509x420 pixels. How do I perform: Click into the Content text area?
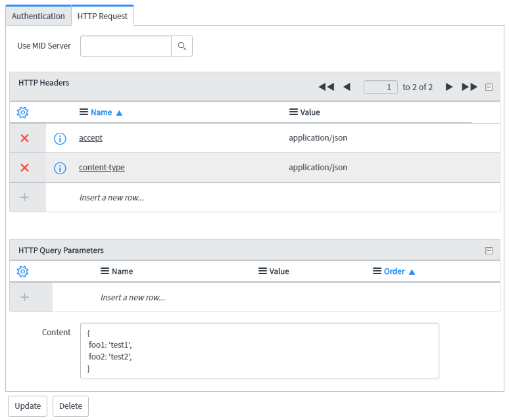click(260, 351)
